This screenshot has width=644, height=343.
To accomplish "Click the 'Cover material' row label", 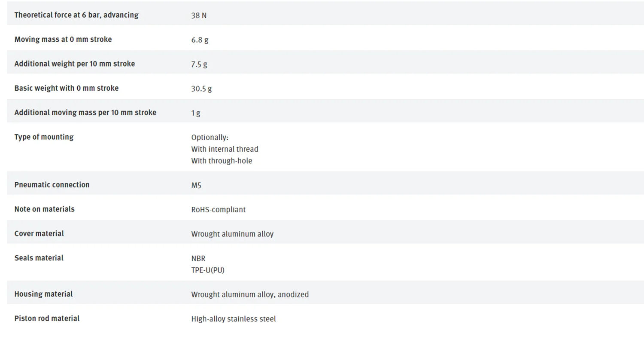I will point(39,234).
